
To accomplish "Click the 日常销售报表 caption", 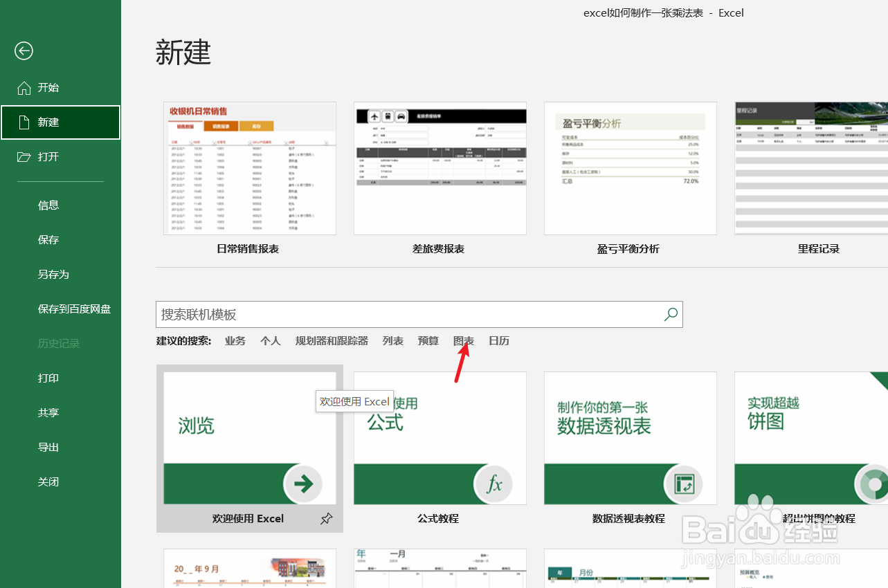I will tap(248, 249).
